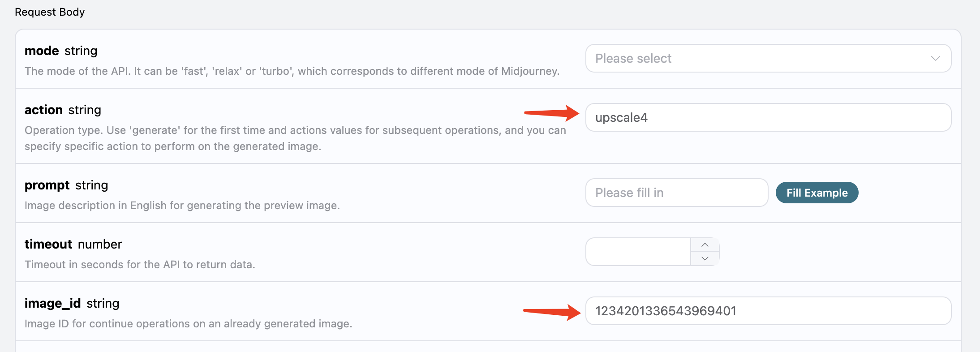Click the chevron arrow in the mode dropdown
This screenshot has width=980, height=352.
935,58
